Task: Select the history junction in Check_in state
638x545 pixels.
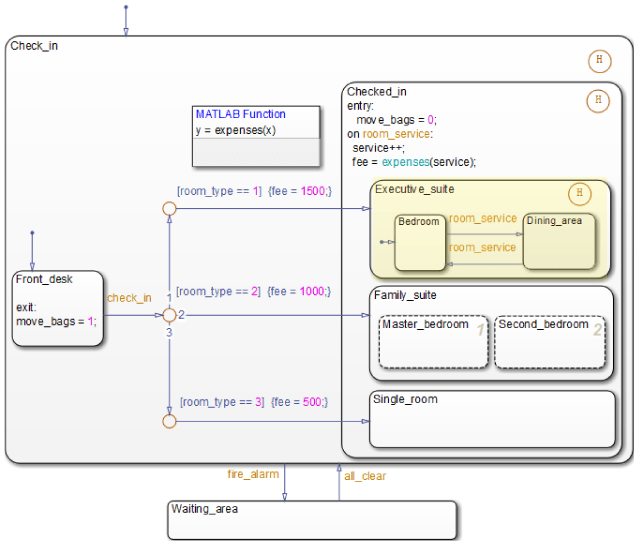Action: [x=599, y=61]
